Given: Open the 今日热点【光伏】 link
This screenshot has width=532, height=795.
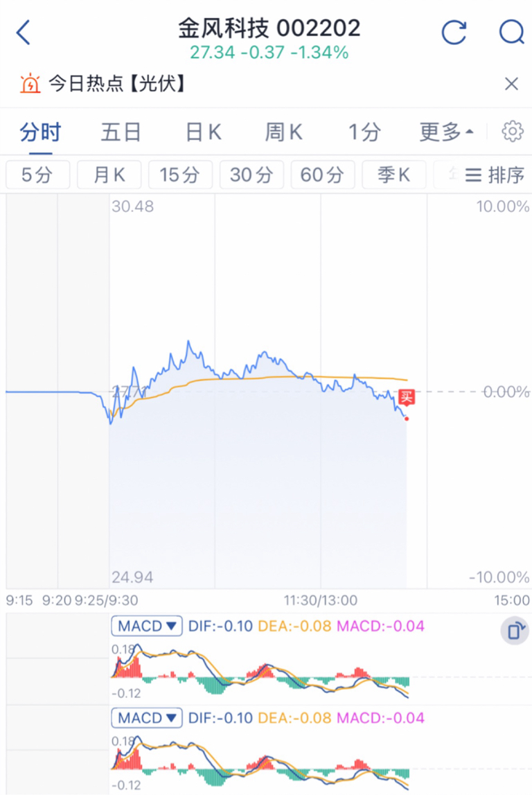Looking at the screenshot, I should [x=116, y=85].
